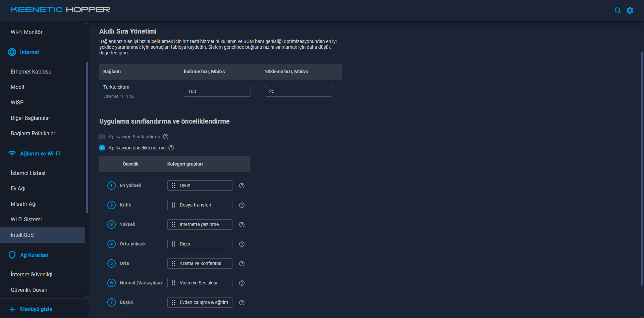Click the Ağ Kuralları section heading

(34, 255)
